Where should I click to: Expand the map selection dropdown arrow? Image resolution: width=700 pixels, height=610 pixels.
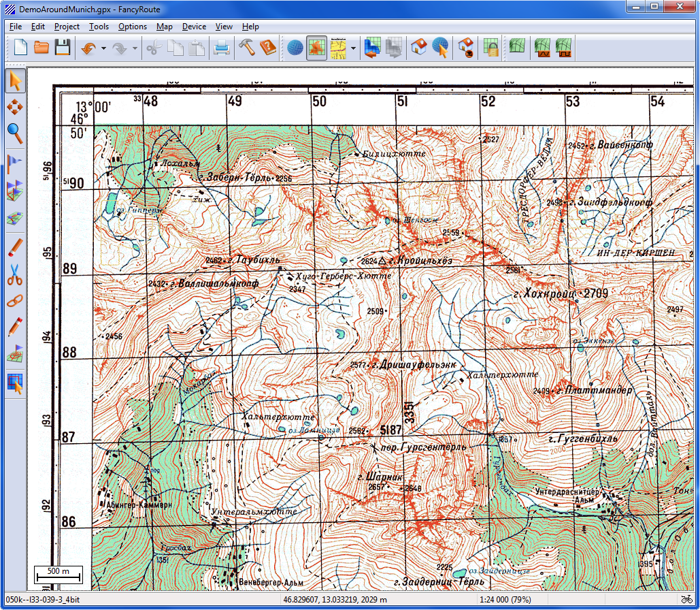pos(353,48)
